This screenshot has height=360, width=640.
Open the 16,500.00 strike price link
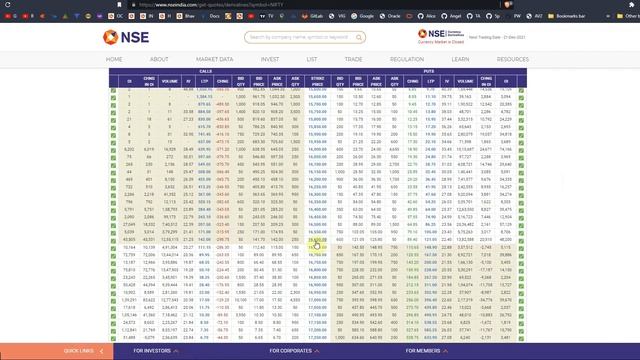(x=318, y=225)
